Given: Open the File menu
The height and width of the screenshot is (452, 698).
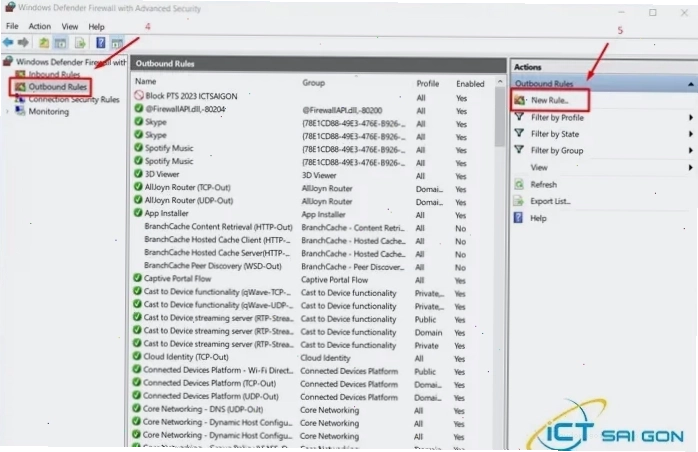Looking at the screenshot, I should (12, 26).
